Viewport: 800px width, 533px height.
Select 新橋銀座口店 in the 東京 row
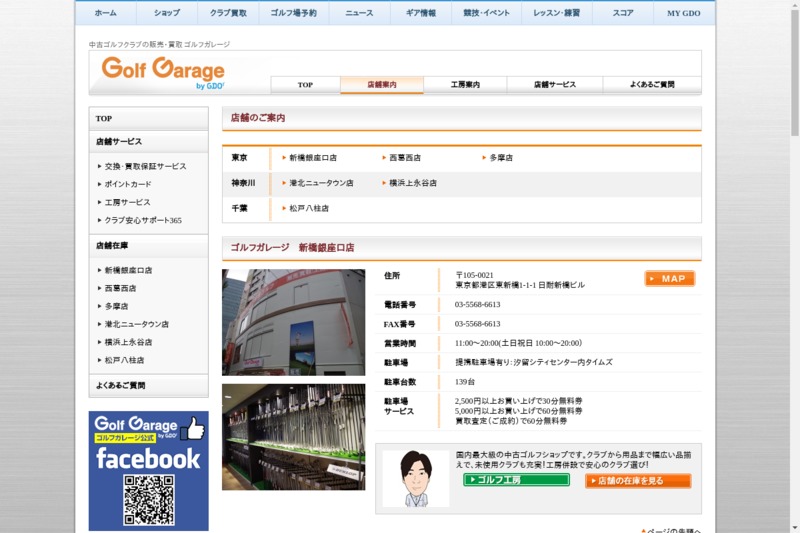[313, 158]
